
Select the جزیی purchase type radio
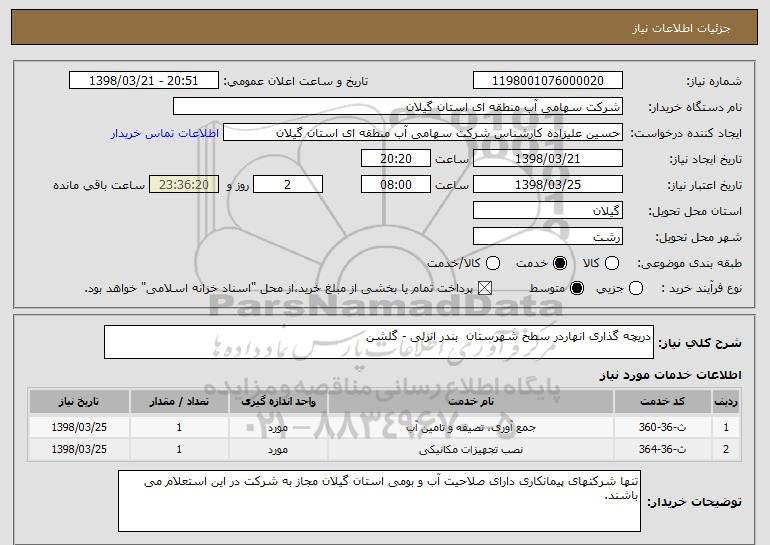point(635,288)
